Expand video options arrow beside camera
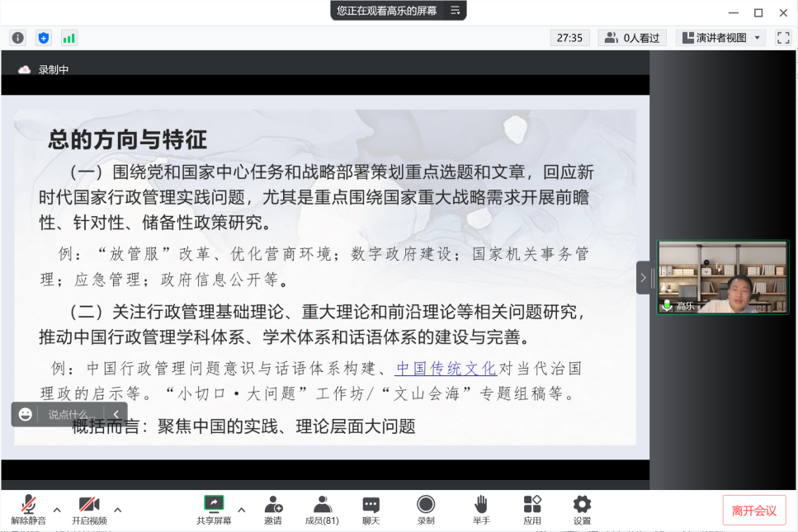This screenshot has width=798, height=532. (117, 509)
